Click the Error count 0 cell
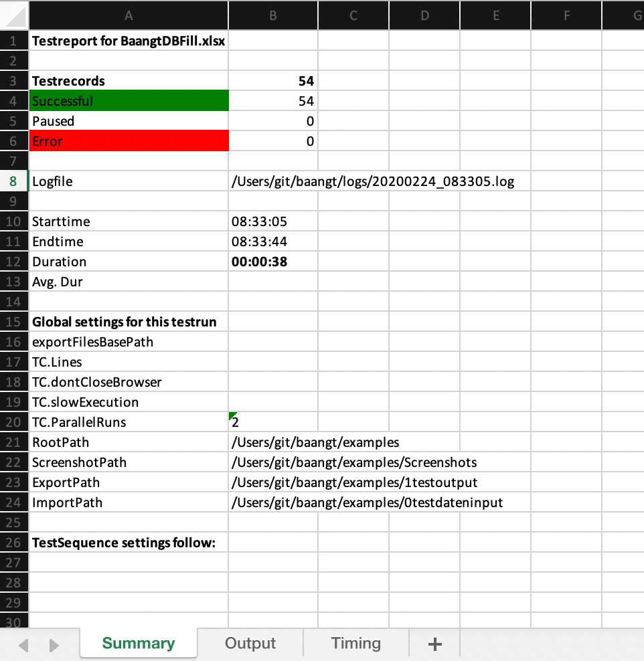The height and width of the screenshot is (661, 644). pos(273,140)
